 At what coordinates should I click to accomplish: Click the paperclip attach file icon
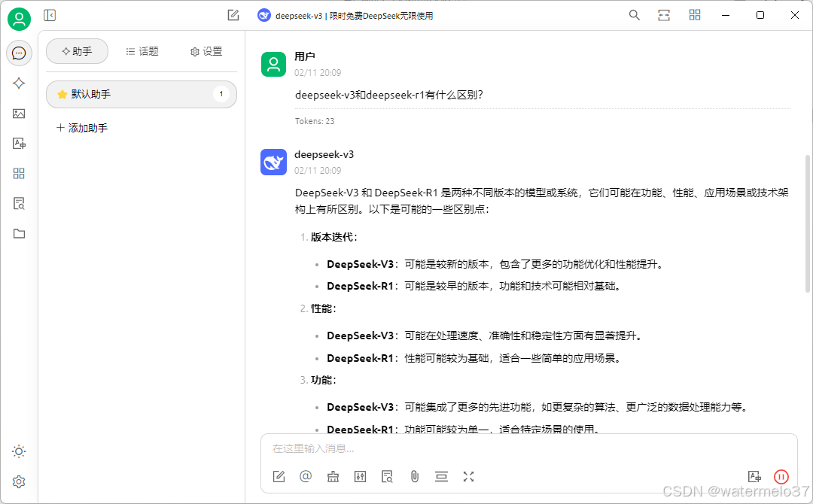point(414,476)
